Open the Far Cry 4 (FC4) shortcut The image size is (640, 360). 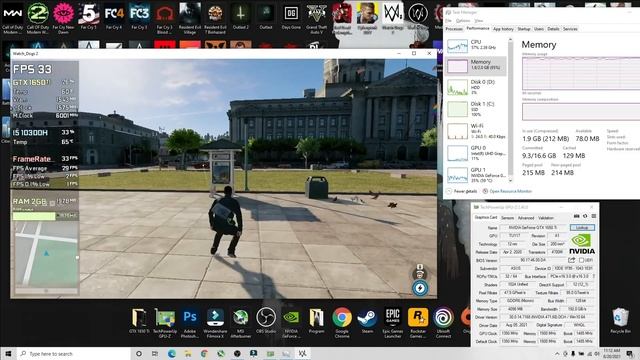click(x=114, y=17)
